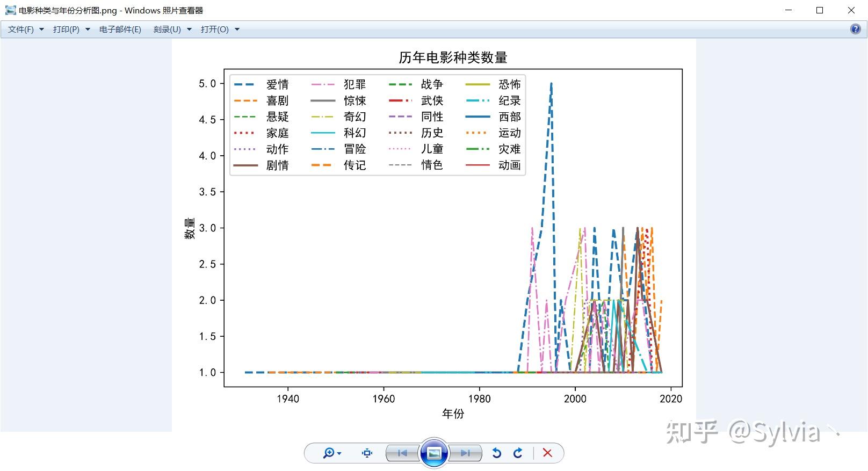868x471 pixels.
Task: Click the y-axis tick 3.0
Action: 207,228
